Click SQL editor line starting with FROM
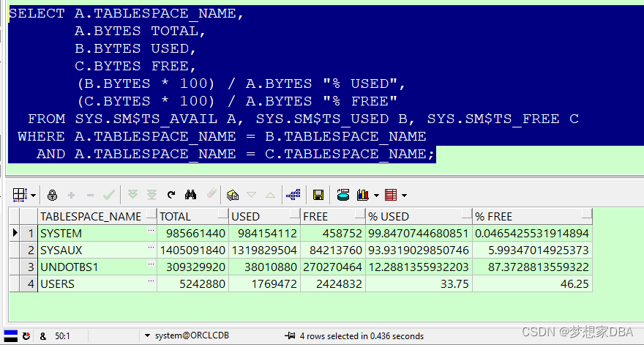This screenshot has width=644, height=345. pos(303,119)
